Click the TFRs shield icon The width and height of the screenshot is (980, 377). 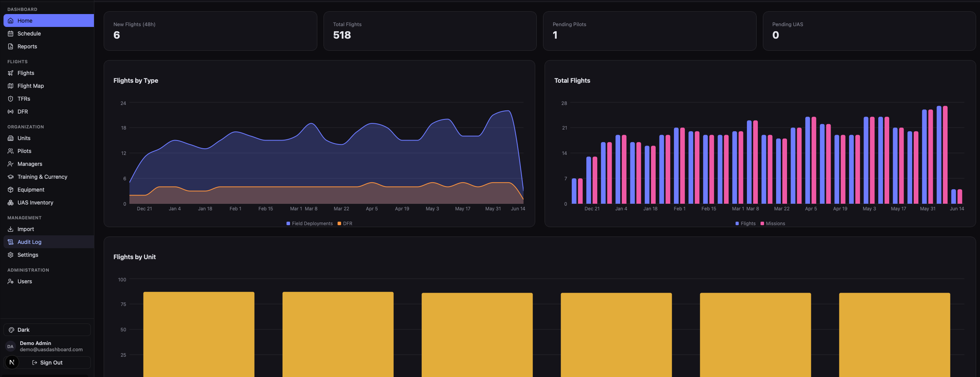(11, 99)
